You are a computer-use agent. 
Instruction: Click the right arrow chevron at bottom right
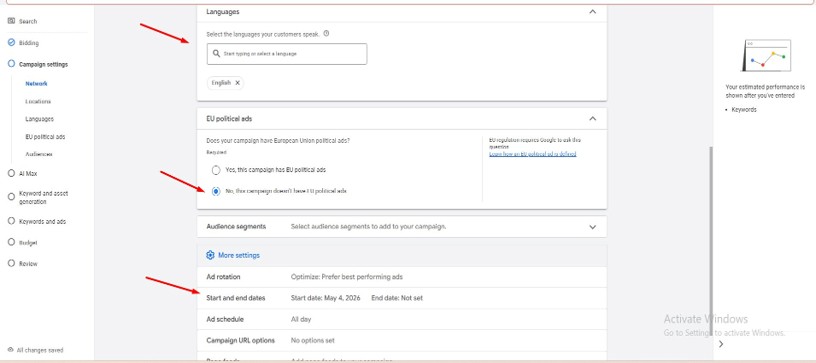coord(721,344)
